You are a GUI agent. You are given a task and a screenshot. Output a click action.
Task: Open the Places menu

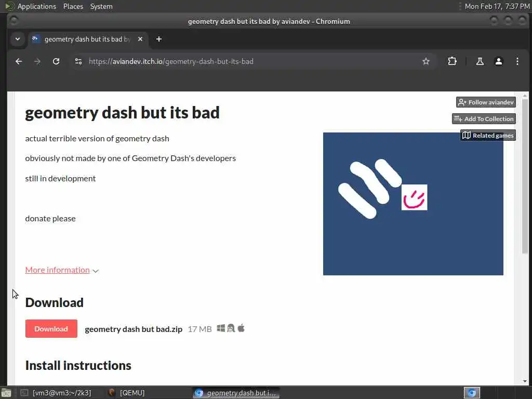click(x=73, y=6)
